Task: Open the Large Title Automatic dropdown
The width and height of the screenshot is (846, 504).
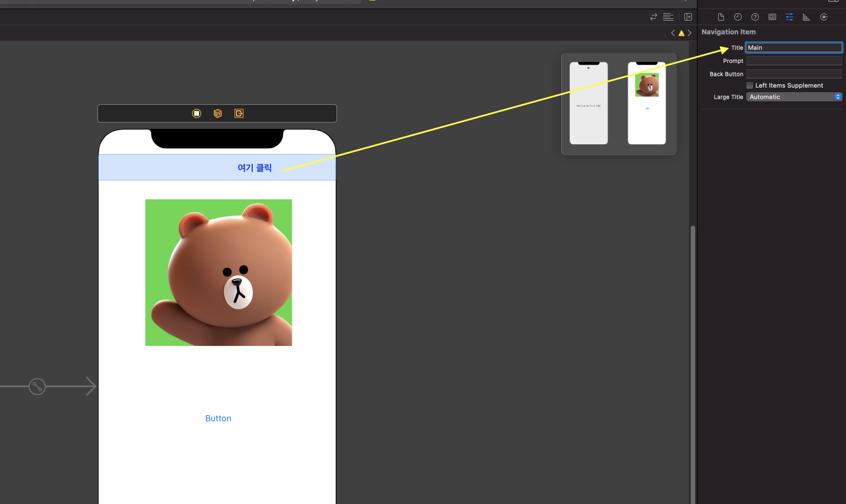Action: [x=794, y=97]
